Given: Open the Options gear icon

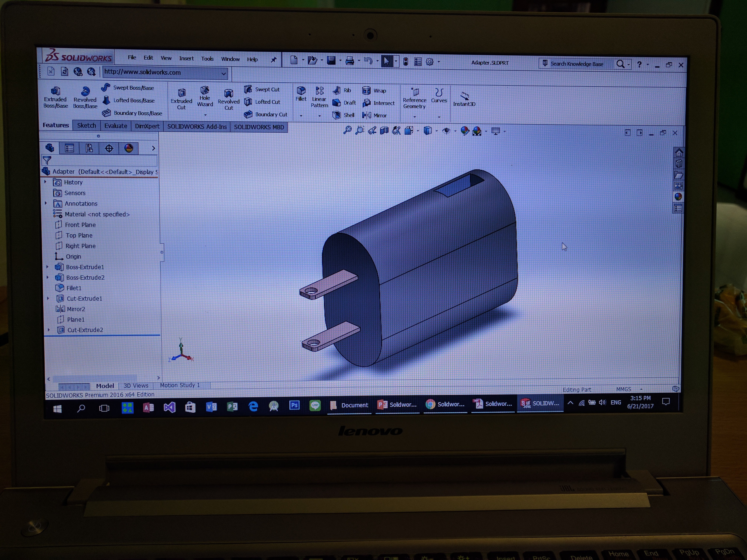Looking at the screenshot, I should (x=430, y=62).
